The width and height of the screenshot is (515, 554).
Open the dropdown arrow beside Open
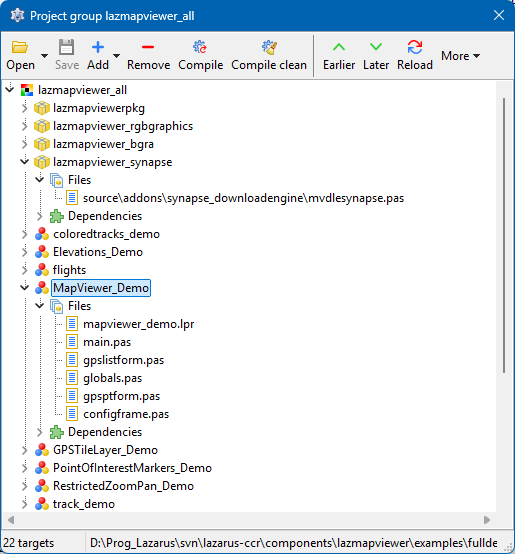point(44,56)
